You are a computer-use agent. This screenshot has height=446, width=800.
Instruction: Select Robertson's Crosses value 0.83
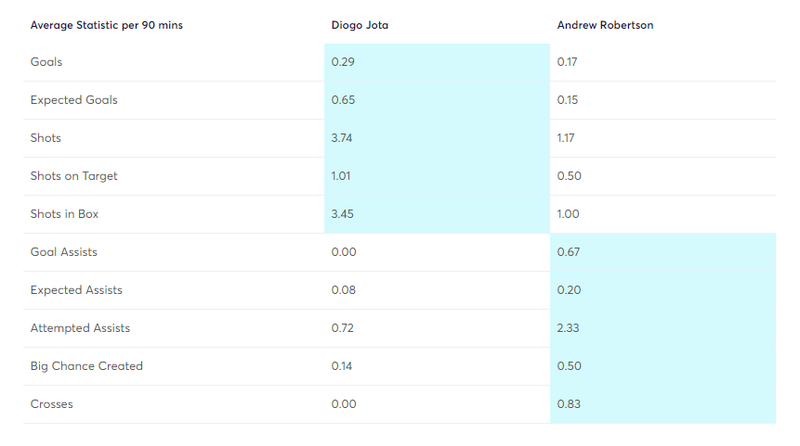pos(569,404)
